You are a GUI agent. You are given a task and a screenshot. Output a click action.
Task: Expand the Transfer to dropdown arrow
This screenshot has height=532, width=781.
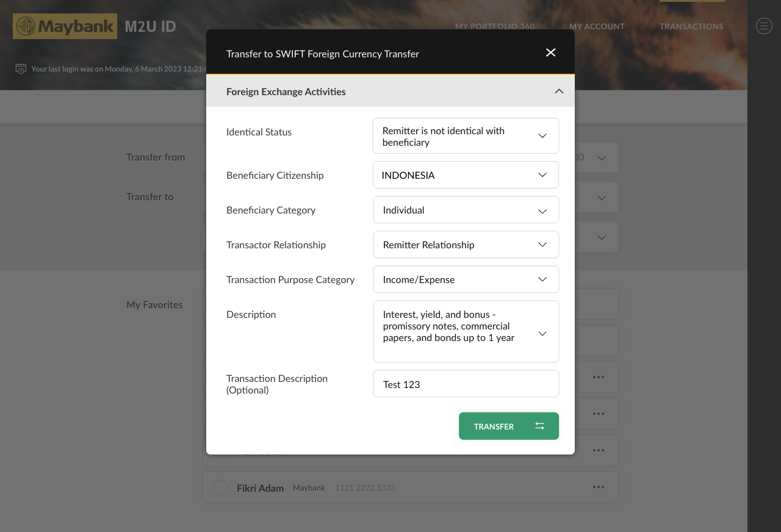pyautogui.click(x=602, y=198)
